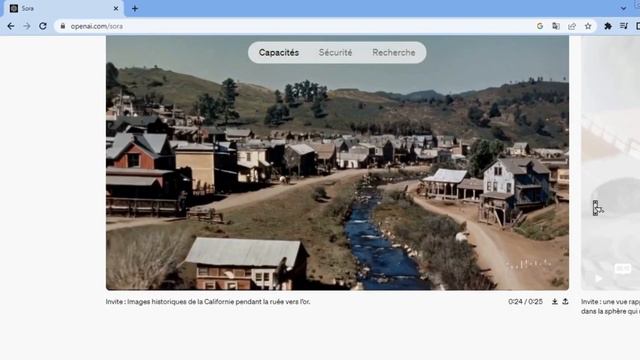Select the Sora browser tab
This screenshot has width=640, height=360.
click(x=63, y=9)
